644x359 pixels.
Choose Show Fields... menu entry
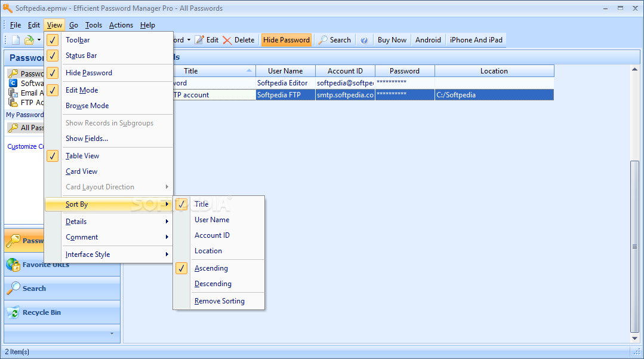109,139
